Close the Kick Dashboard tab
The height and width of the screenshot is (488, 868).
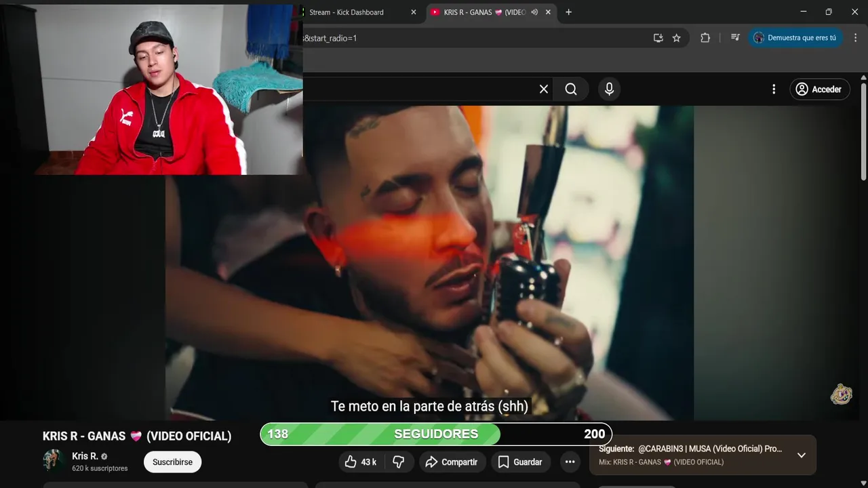coord(414,12)
